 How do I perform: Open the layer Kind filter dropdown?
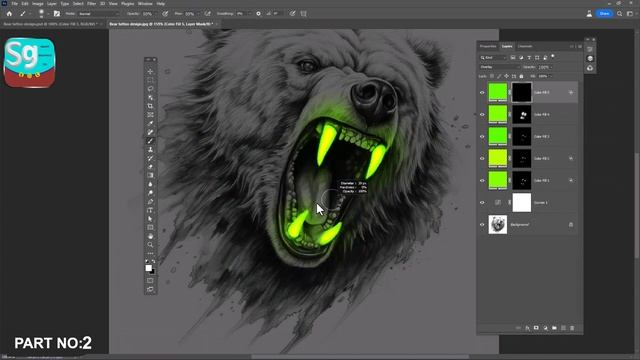(493, 58)
